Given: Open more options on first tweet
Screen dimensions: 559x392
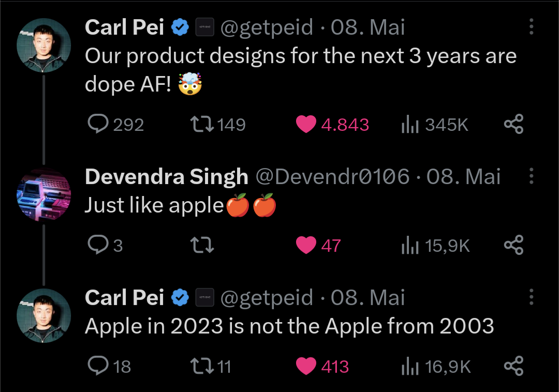Looking at the screenshot, I should tap(531, 27).
